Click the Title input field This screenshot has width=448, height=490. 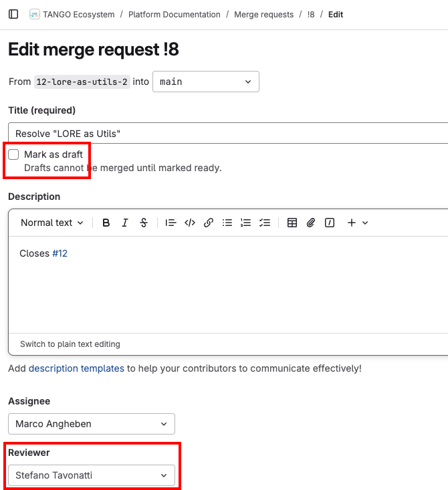click(227, 133)
